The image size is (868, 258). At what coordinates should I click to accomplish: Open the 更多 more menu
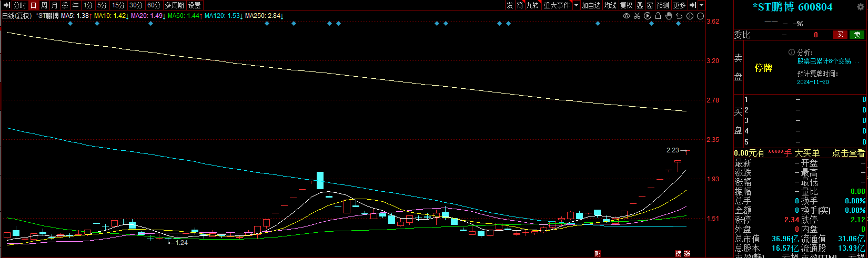[680, 5]
